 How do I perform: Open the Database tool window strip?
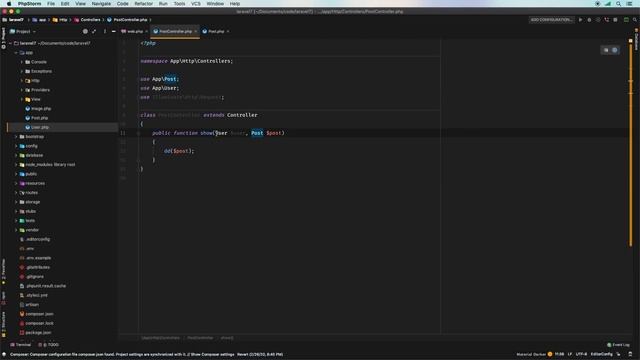tap(636, 40)
